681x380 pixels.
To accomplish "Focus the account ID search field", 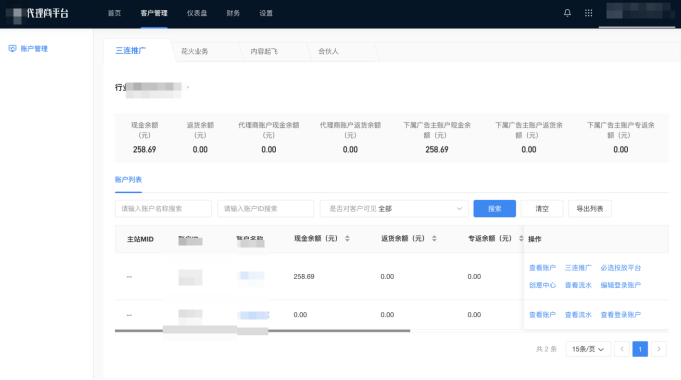I will 265,208.
